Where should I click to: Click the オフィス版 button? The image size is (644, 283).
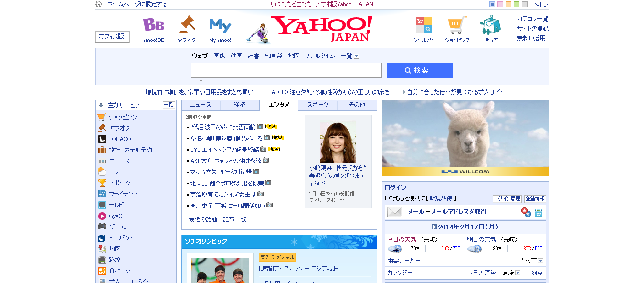(113, 37)
